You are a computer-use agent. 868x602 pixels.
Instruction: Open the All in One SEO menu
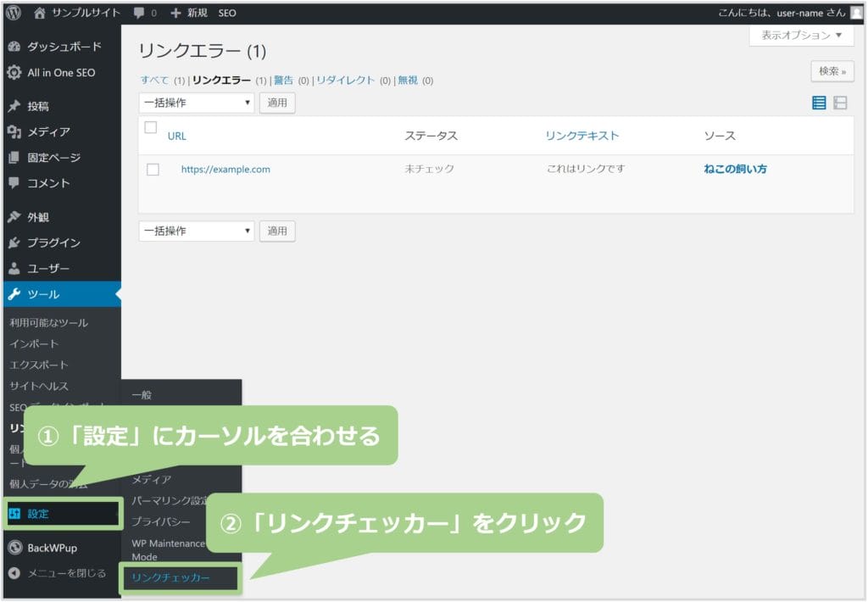pyautogui.click(x=60, y=73)
